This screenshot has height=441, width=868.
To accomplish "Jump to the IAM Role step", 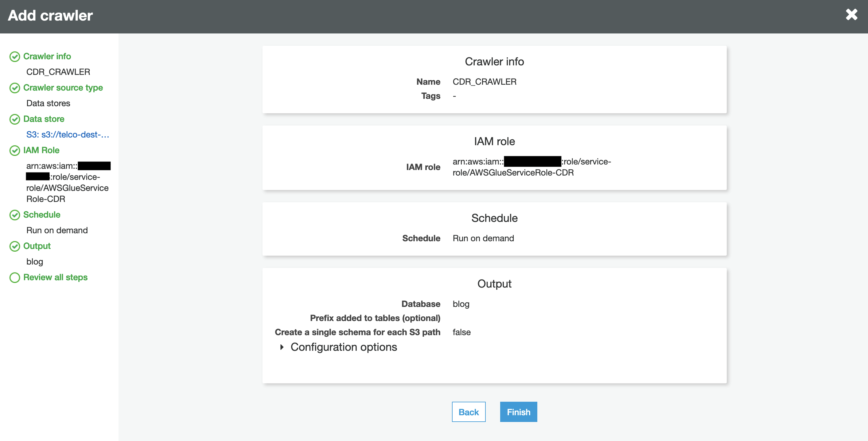I will tap(41, 150).
